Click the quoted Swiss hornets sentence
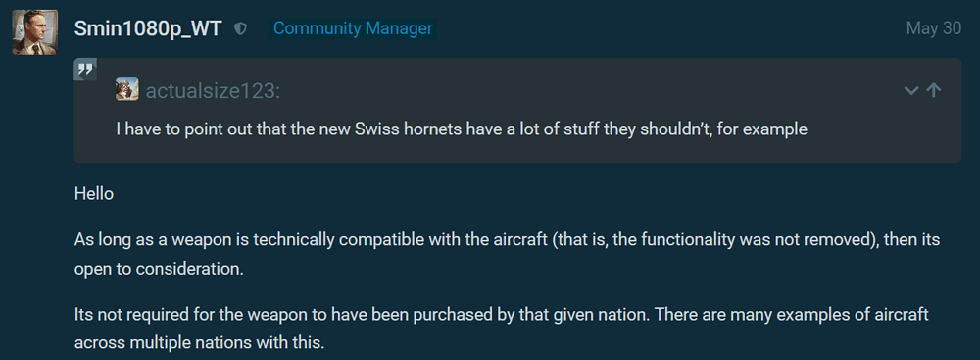980x360 pixels. coord(462,129)
